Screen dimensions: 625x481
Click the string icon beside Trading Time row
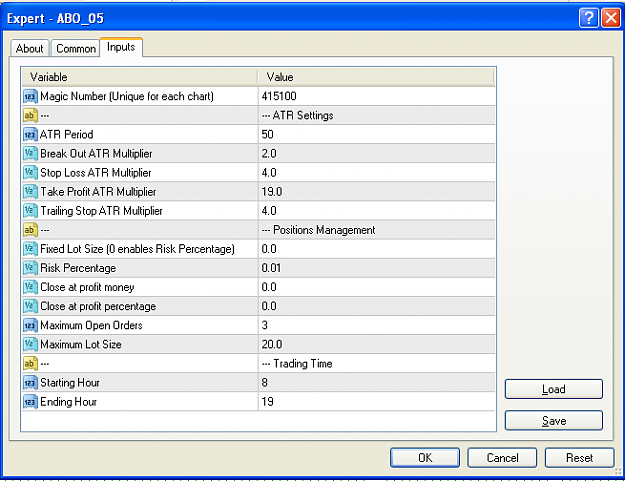point(30,364)
